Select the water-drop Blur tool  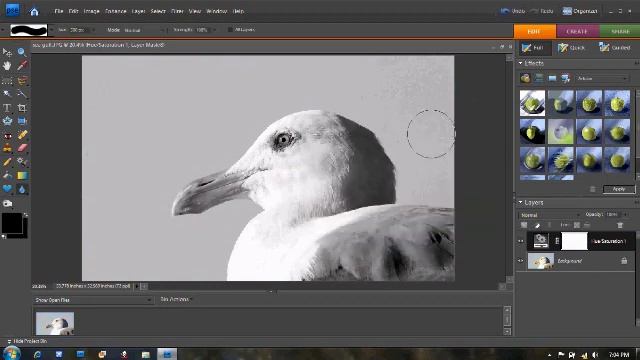(x=22, y=189)
